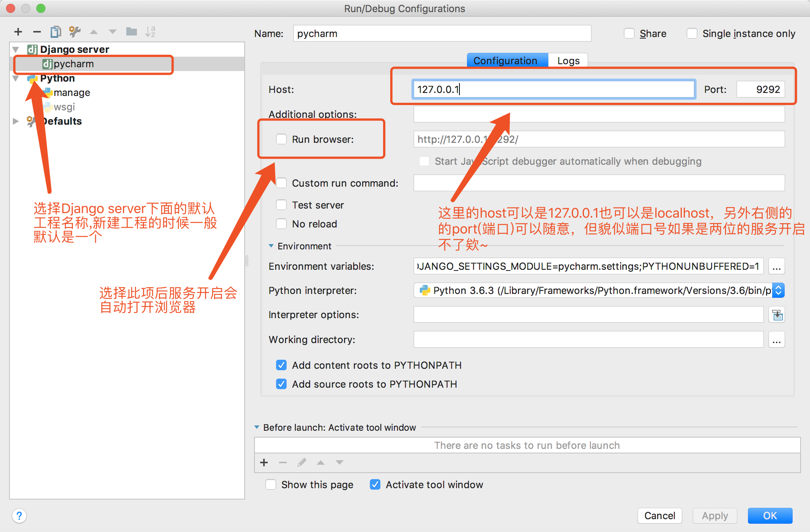
Task: Toggle the Share checkbox
Action: 629,34
